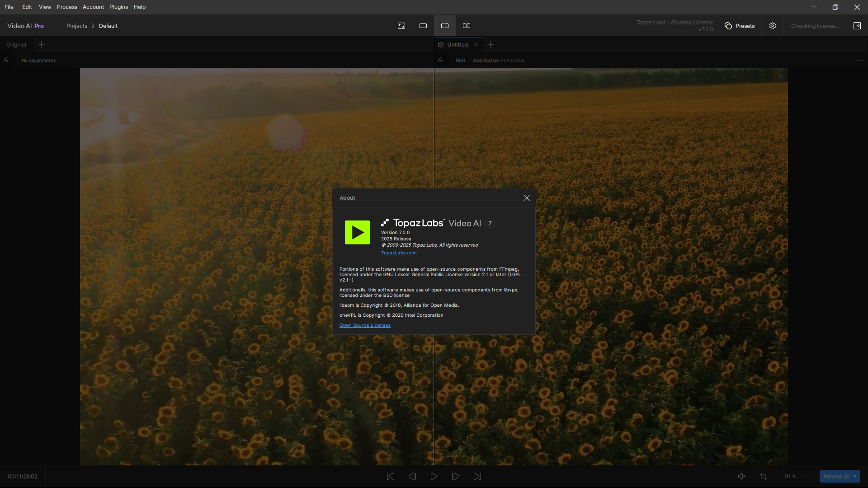Viewport: 868px width, 488px height.
Task: Open the Process menu
Action: 67,7
